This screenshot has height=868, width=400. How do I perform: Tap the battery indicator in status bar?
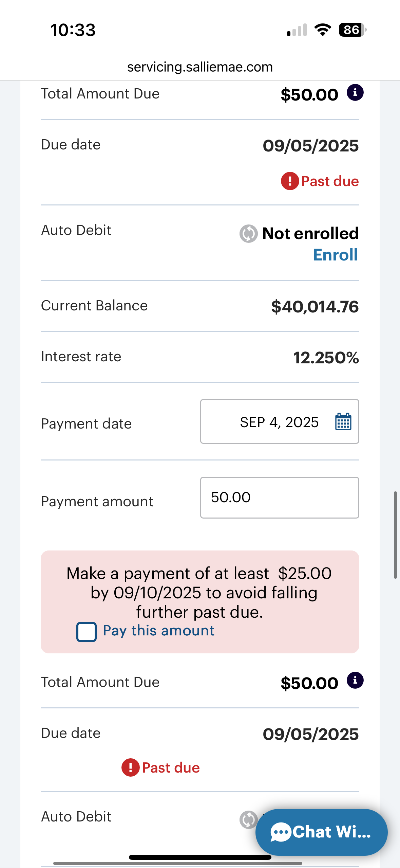(x=352, y=30)
